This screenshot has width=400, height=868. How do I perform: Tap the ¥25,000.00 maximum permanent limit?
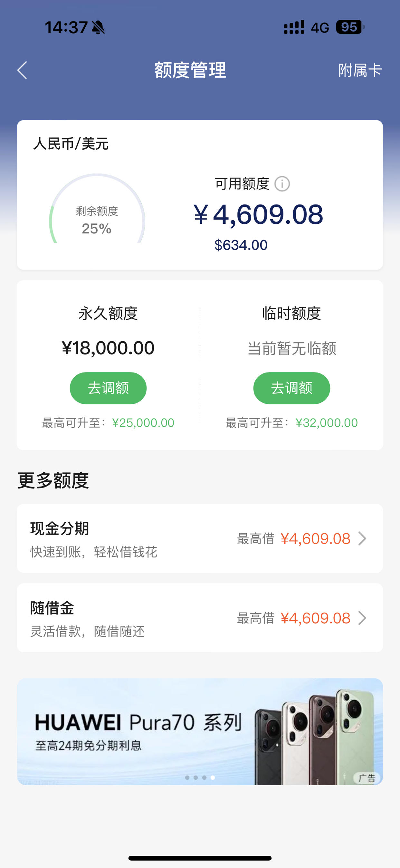[x=143, y=422]
